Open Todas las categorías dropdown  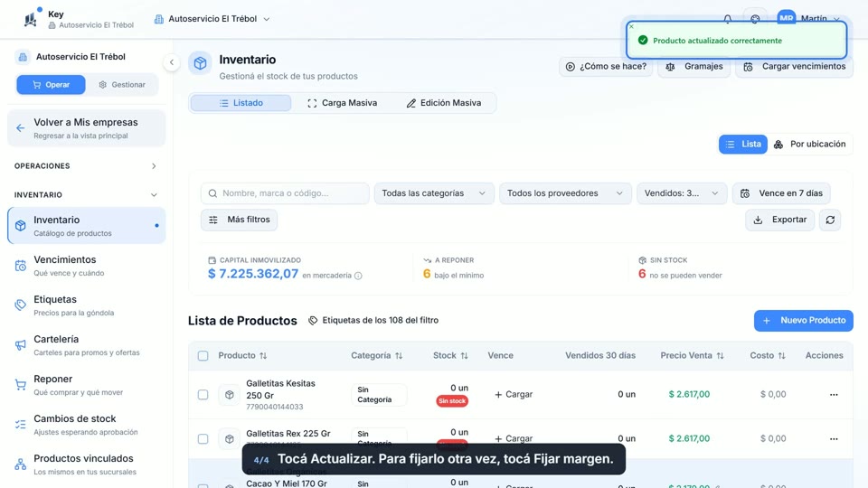click(x=434, y=193)
